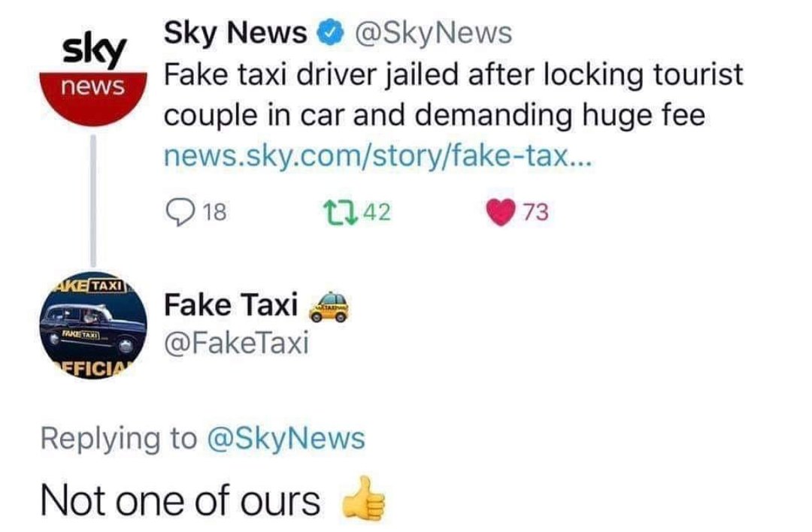Click the 'Not one of ours' reply text

pos(180,500)
